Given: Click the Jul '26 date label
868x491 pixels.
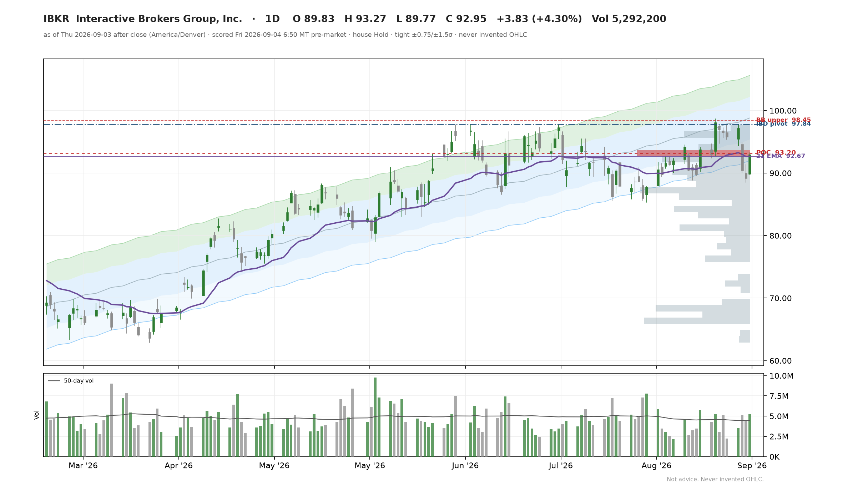Looking at the screenshot, I should click(561, 466).
